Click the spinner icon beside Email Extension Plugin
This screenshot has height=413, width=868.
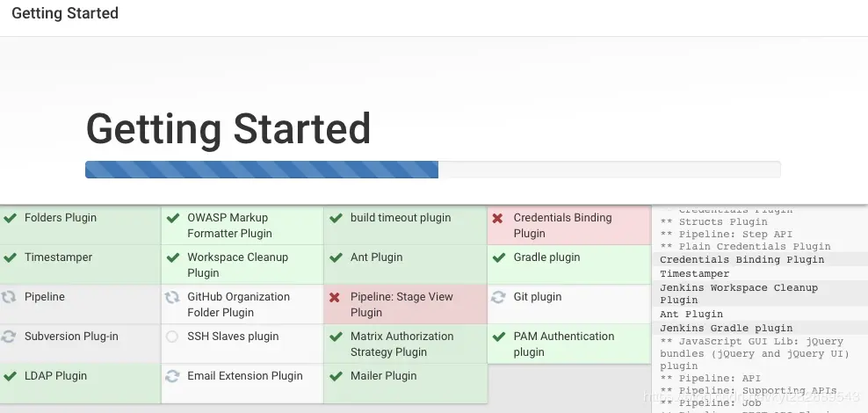pos(172,376)
